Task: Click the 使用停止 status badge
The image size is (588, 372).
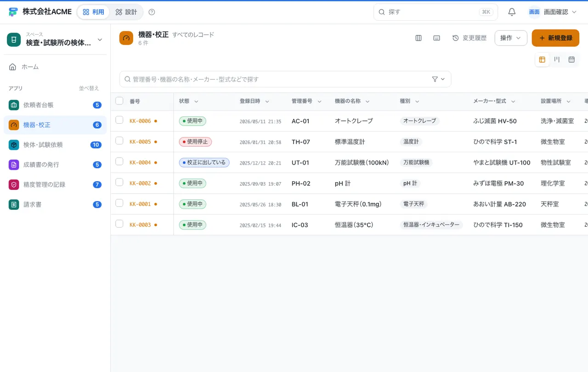Action: (195, 142)
